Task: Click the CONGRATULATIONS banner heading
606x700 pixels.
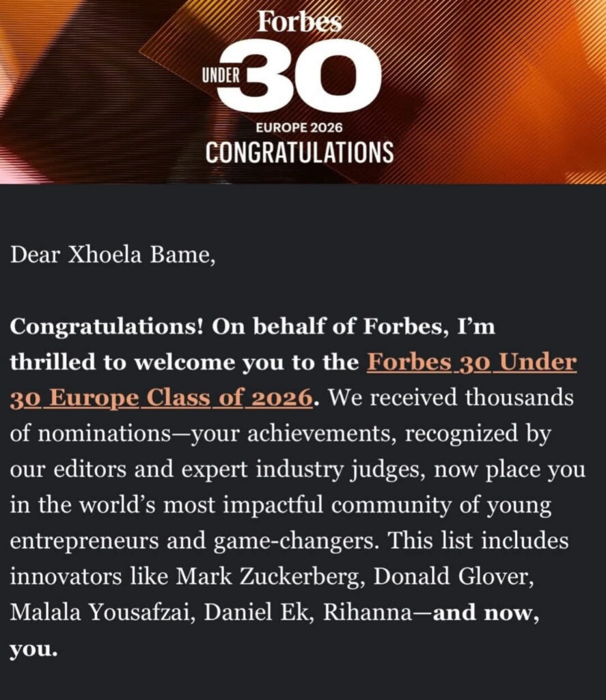Action: pyautogui.click(x=299, y=152)
